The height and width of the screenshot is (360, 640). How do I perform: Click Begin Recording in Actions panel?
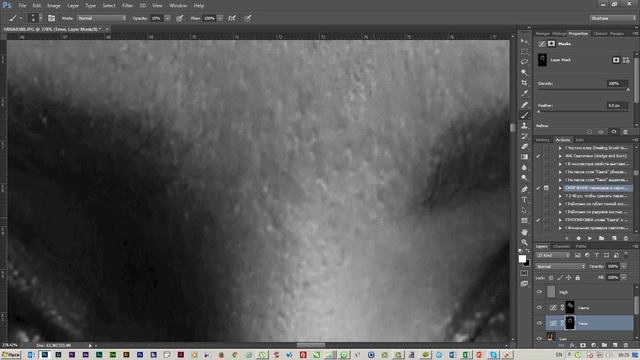point(578,238)
